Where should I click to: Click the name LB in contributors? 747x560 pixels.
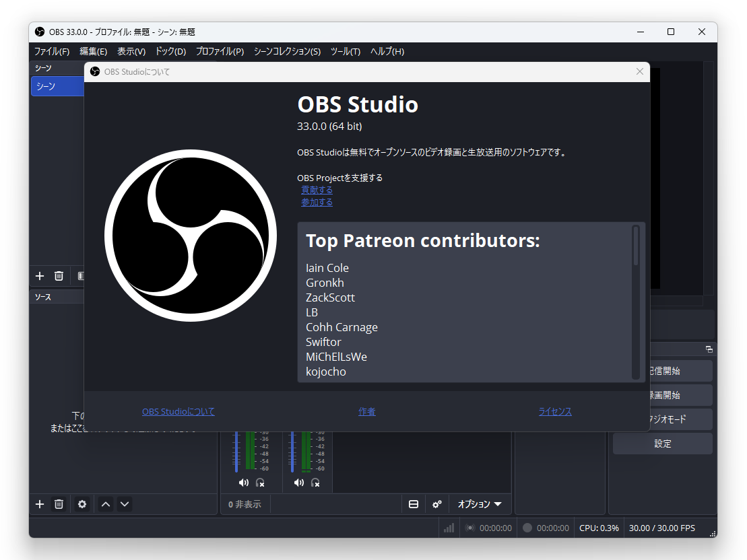pyautogui.click(x=312, y=312)
